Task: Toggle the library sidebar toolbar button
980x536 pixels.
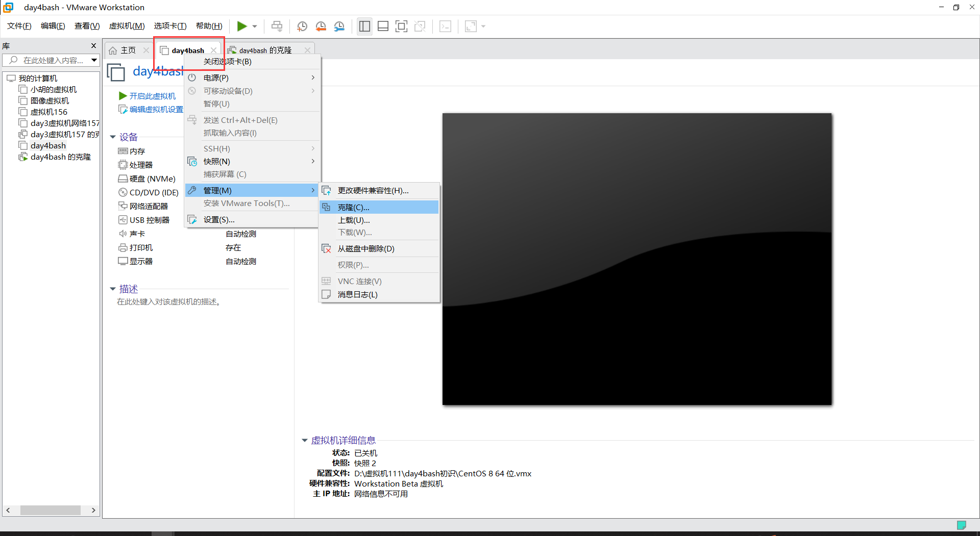Action: click(364, 26)
